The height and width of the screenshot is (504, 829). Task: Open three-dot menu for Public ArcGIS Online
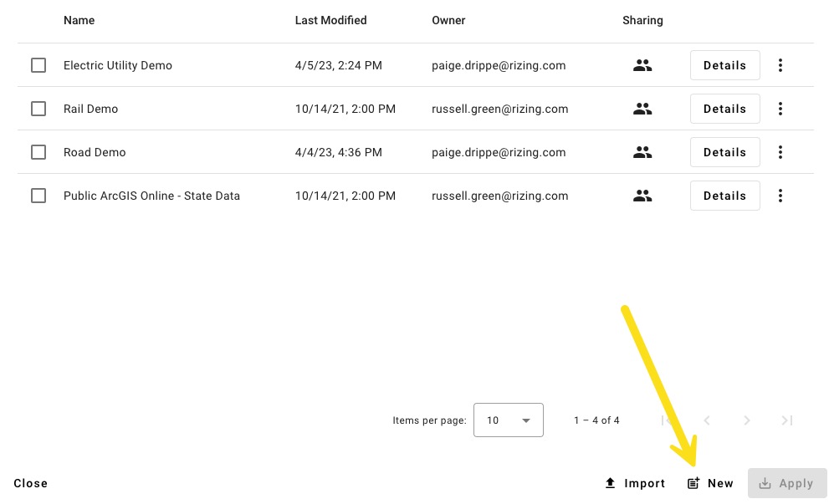(x=780, y=196)
